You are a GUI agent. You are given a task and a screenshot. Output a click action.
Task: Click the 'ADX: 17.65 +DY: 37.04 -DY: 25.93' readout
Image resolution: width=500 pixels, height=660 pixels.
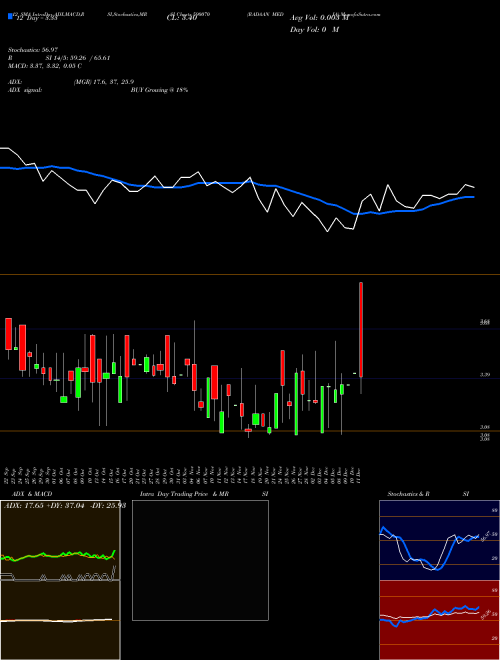(65, 505)
